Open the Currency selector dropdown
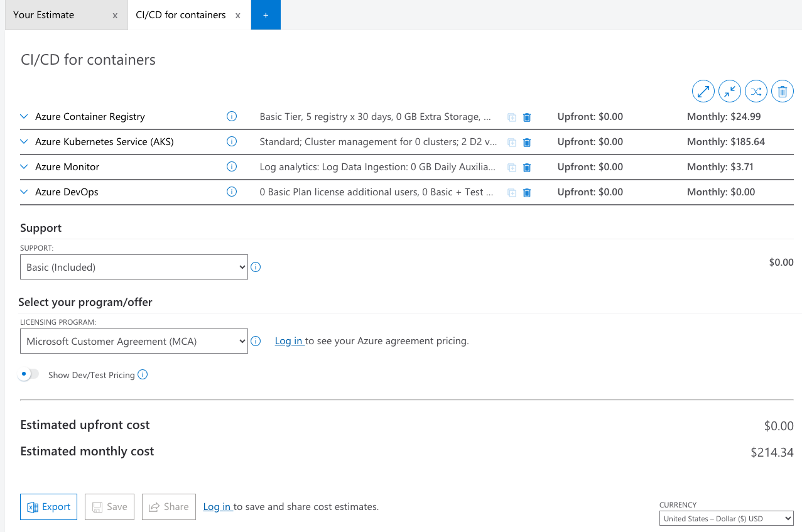This screenshot has height=532, width=802. tap(726, 518)
